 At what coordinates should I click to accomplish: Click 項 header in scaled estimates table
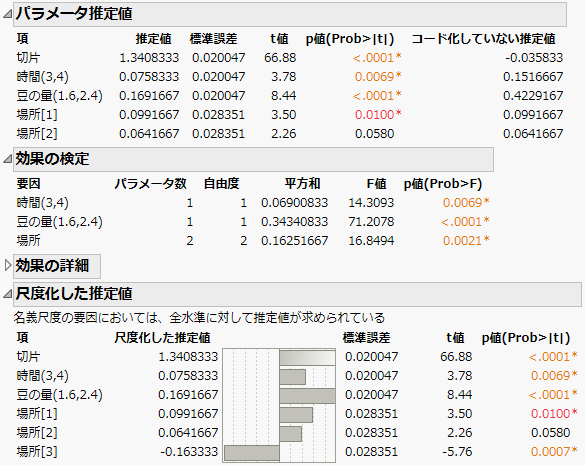tap(22, 338)
